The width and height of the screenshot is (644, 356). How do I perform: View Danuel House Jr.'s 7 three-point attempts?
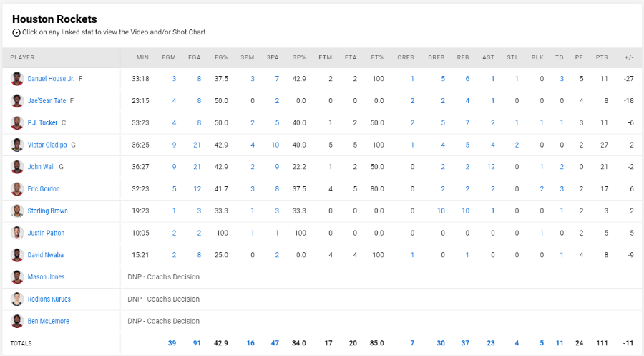pyautogui.click(x=277, y=79)
